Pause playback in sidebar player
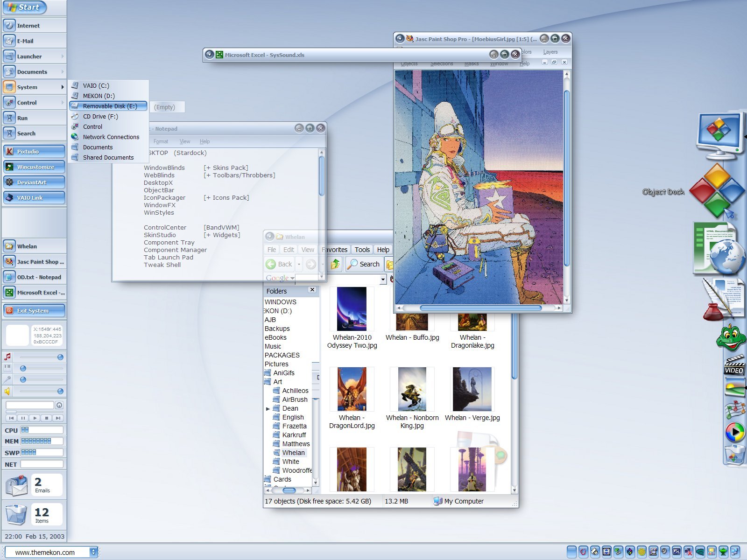747x560 pixels. 23,418
